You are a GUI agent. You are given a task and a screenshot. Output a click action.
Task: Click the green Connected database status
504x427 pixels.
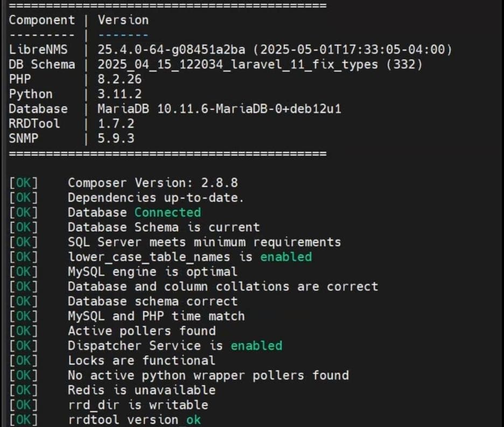coord(168,212)
